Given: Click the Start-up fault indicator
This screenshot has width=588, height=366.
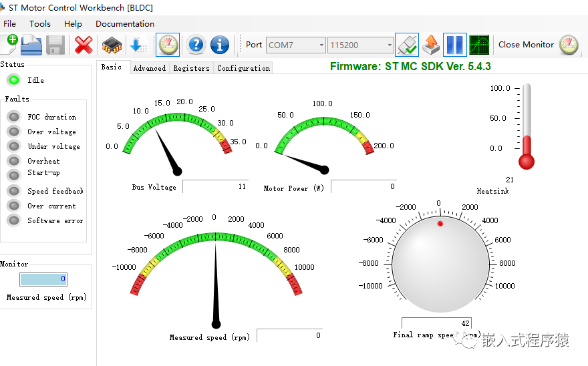Looking at the screenshot, I should click(x=14, y=175).
